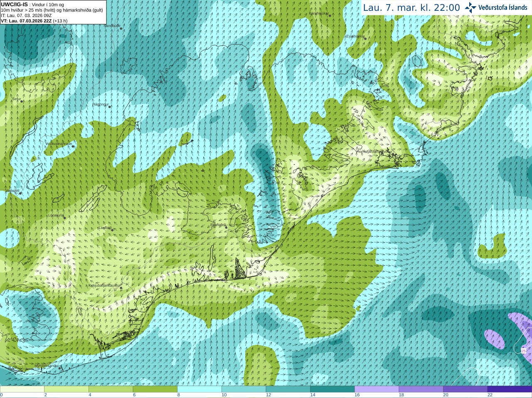
Task: Click the Kárahnjúkar station label
Action: click(x=319, y=13)
